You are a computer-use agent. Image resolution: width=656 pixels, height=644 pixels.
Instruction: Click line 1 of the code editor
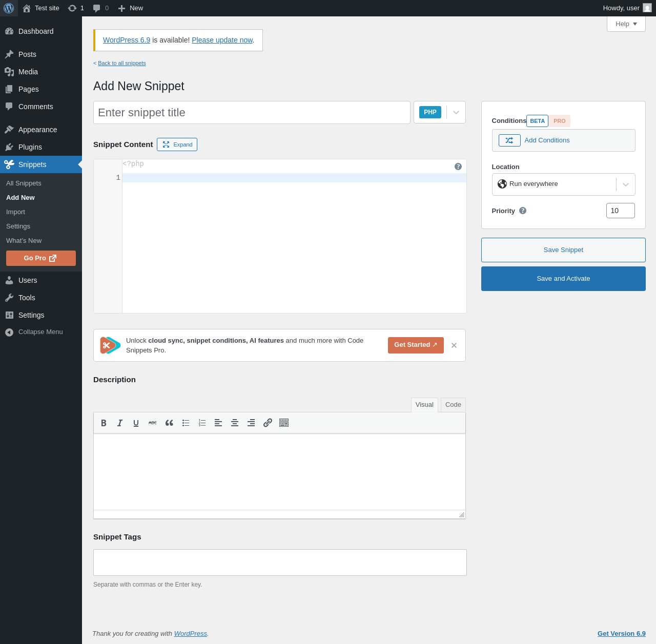[x=294, y=178]
